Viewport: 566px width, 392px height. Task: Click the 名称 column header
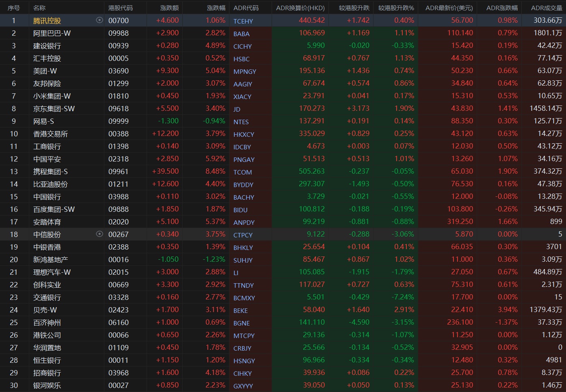tap(39, 8)
